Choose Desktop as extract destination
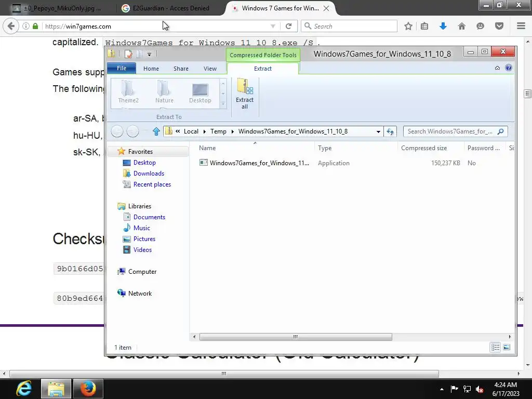Screen dimensions: 532x399 pos(200,92)
